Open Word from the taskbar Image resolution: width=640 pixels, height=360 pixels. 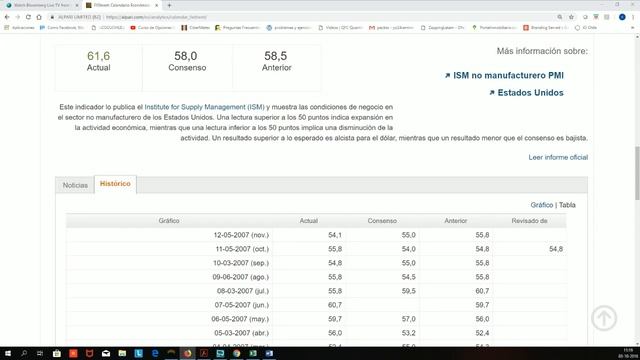tap(269, 353)
